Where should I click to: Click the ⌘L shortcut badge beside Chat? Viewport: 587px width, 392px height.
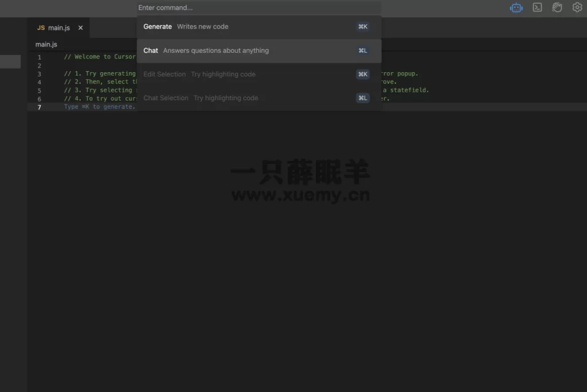(362, 50)
